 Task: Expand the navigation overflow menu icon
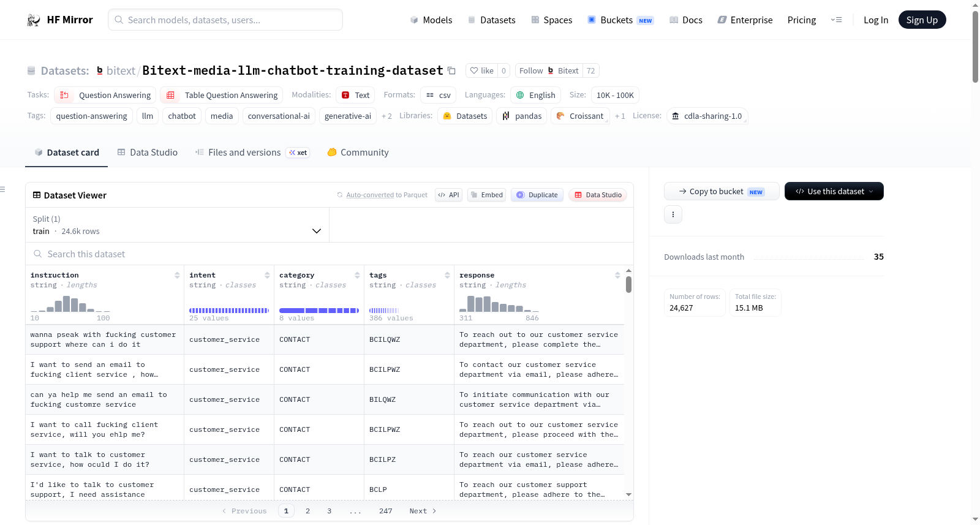(x=836, y=20)
